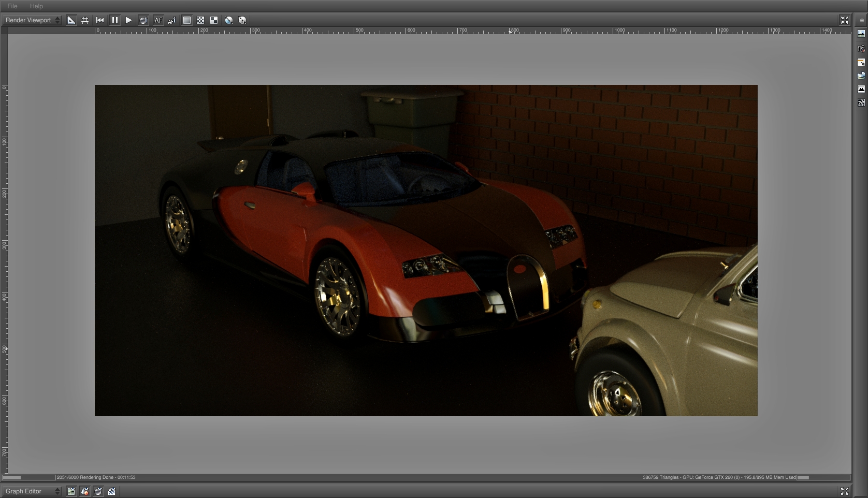This screenshot has height=498, width=868.
Task: Toggle the cone-and-sphere eye visibility button
Action: [x=85, y=491]
